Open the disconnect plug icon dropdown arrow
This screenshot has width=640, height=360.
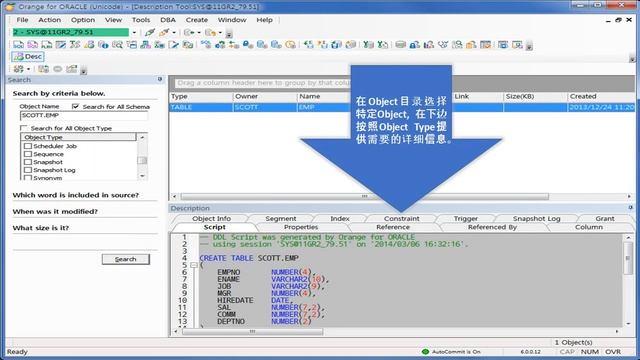coord(174,33)
